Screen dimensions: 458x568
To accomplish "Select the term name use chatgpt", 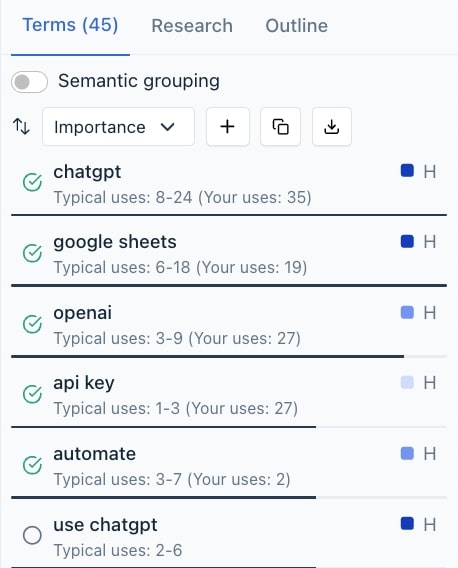I will coord(105,525).
